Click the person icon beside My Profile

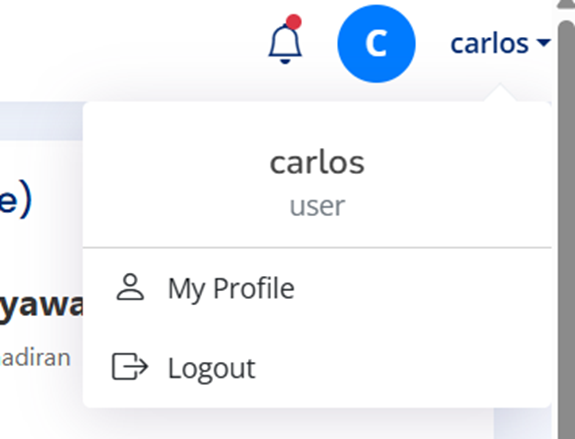130,287
